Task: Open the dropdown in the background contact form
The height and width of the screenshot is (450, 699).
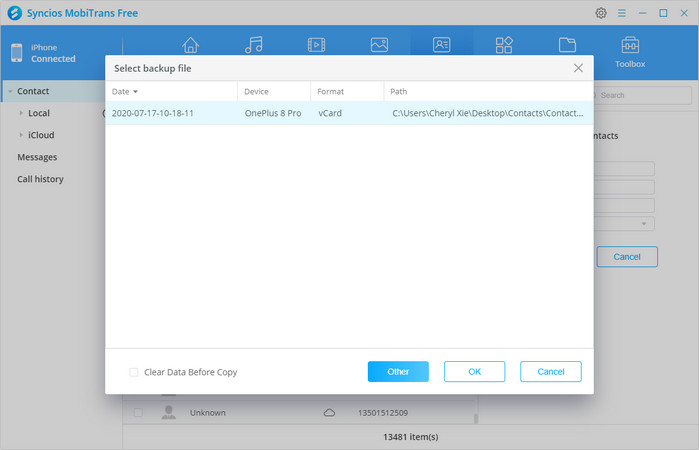Action: [x=644, y=223]
